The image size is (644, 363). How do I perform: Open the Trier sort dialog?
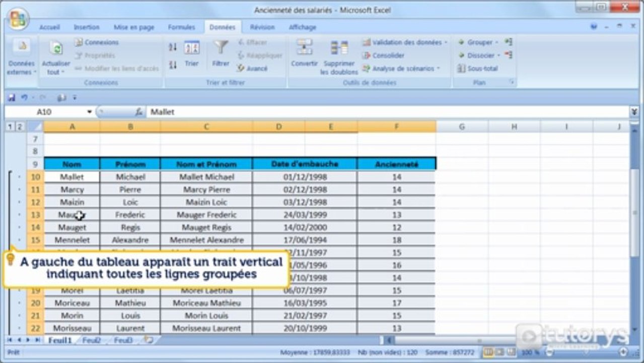tap(192, 54)
